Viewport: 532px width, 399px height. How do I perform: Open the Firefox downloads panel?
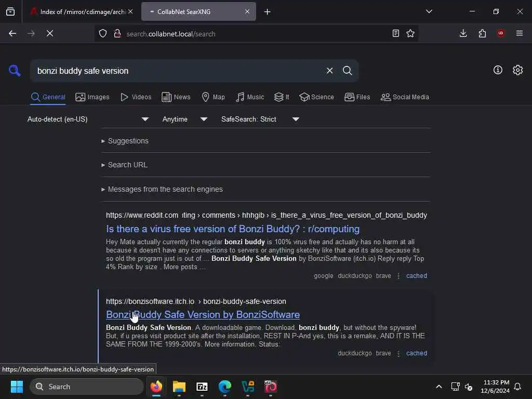coord(463,33)
